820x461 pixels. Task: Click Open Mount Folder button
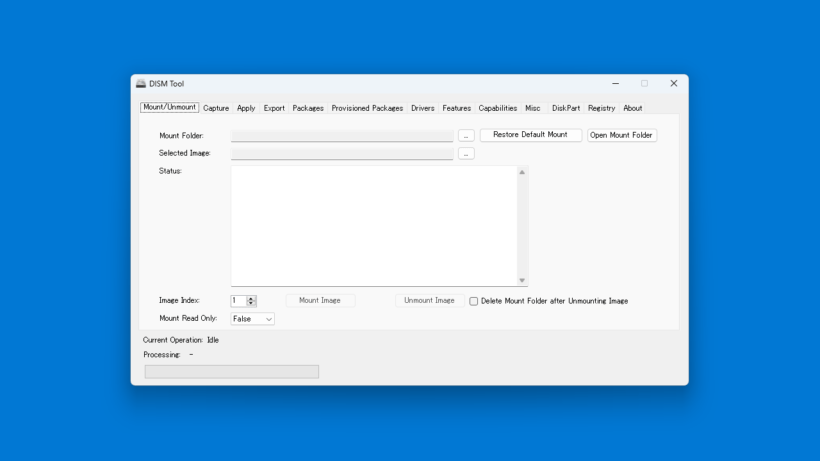(x=621, y=135)
